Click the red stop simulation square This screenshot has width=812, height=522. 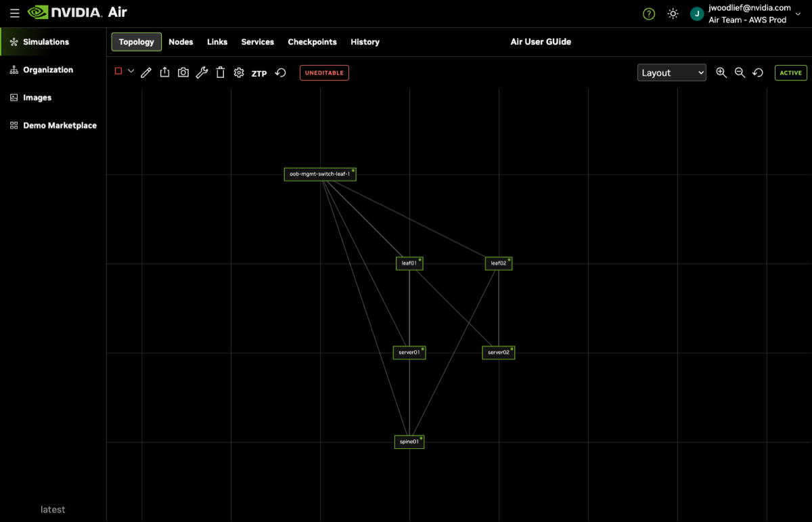pyautogui.click(x=118, y=71)
